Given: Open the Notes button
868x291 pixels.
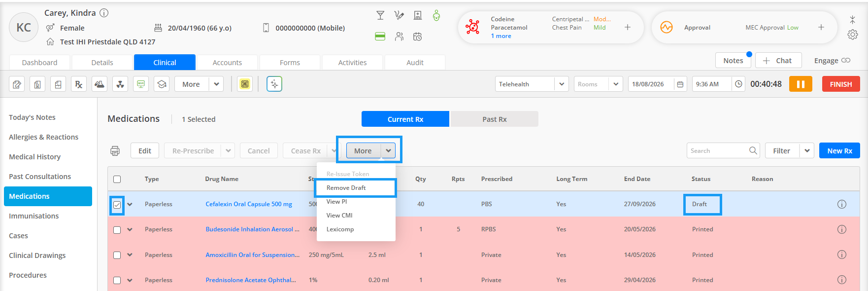Looking at the screenshot, I should [733, 61].
